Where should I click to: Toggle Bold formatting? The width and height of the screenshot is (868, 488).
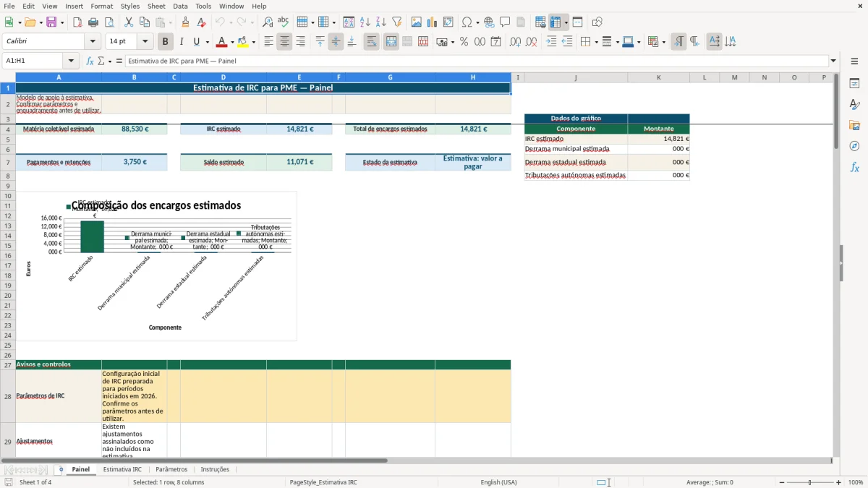(x=165, y=42)
